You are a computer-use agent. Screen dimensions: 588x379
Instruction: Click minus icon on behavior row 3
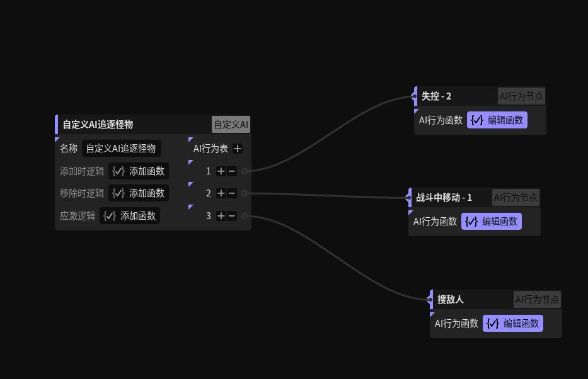click(232, 216)
